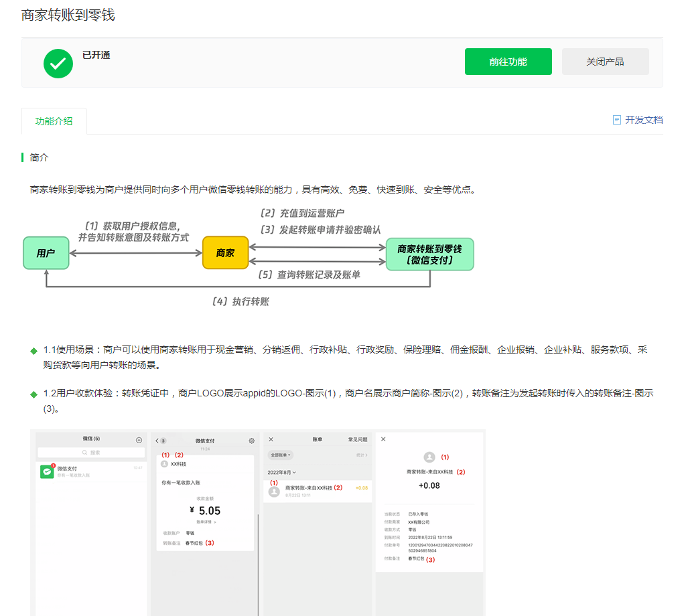Viewport: 686px width, 616px height.
Task: Click the XX科技 avatar in the payment card
Action: click(165, 464)
